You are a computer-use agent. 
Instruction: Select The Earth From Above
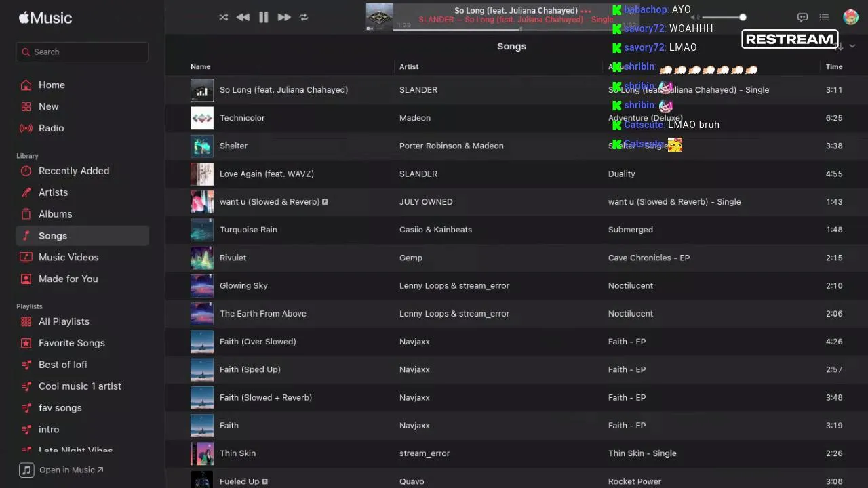pyautogui.click(x=517, y=313)
